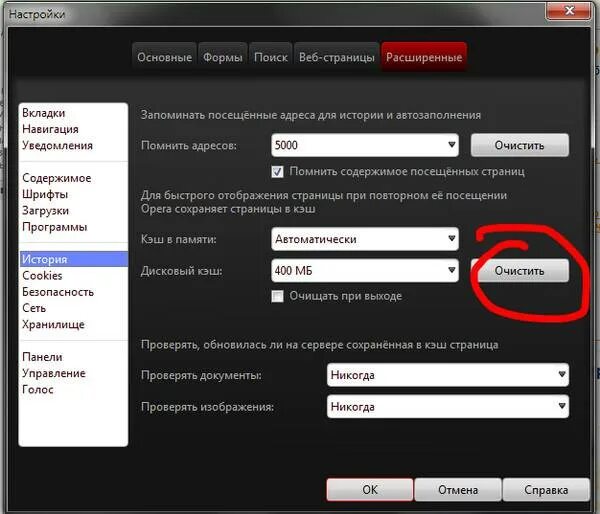Go to the Веб-страницы tab

pyautogui.click(x=337, y=57)
